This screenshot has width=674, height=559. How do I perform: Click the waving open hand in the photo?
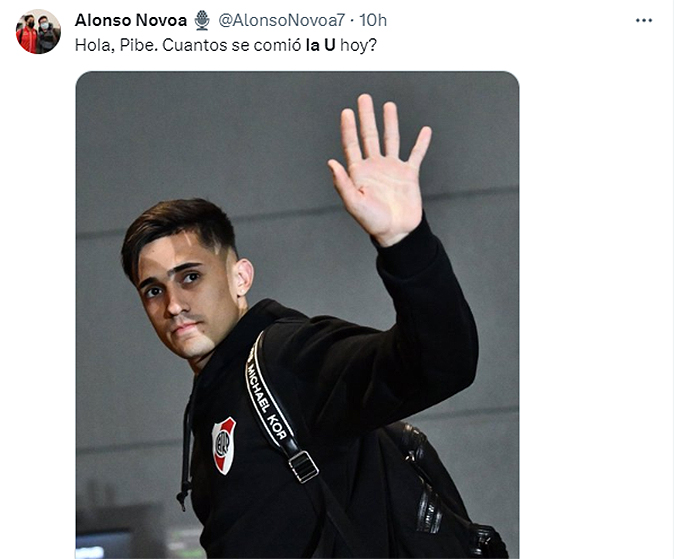coord(381,169)
